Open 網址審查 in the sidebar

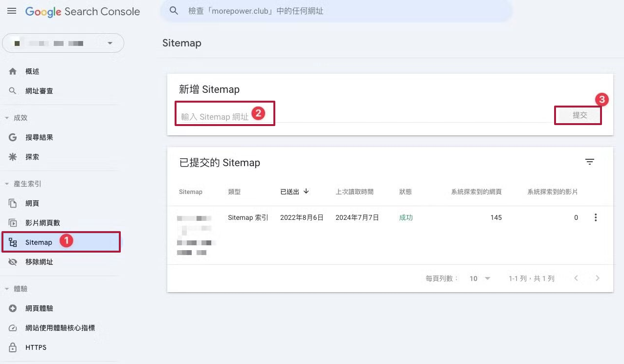[39, 91]
